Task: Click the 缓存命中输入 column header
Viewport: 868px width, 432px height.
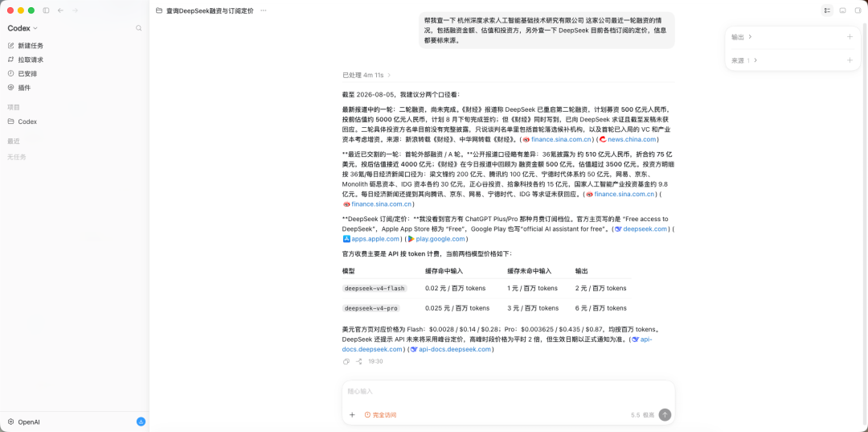Action: (444, 271)
